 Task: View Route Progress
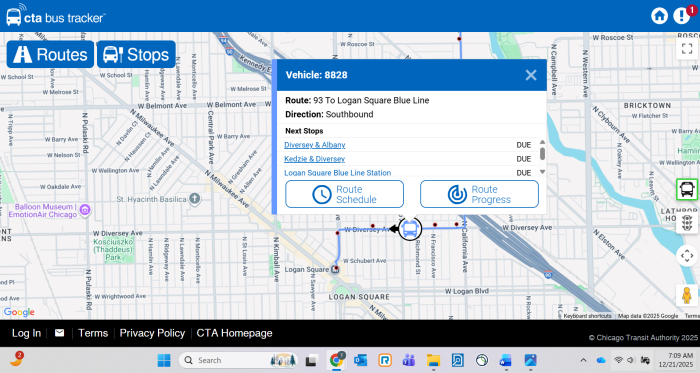(479, 194)
